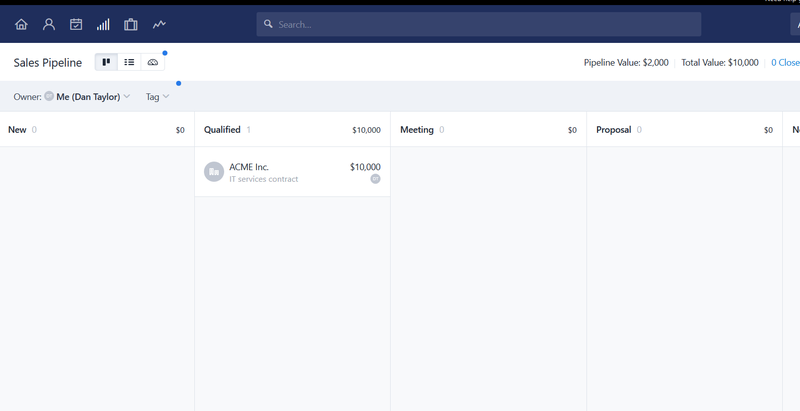Open the Home dashboard icon
800x411 pixels.
coord(21,24)
